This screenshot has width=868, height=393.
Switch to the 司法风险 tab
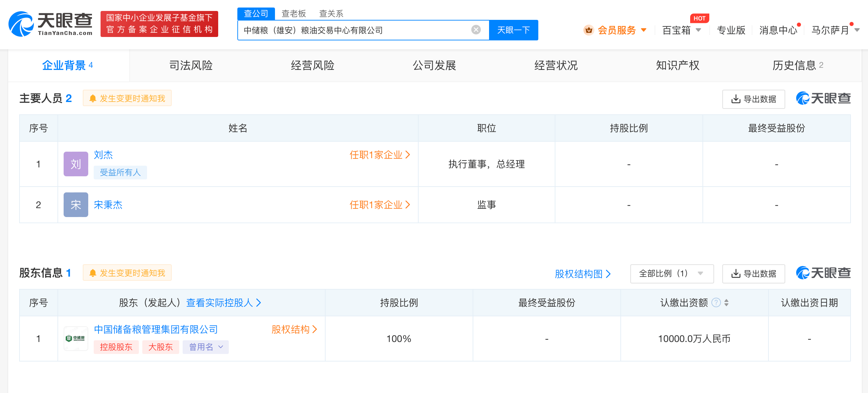click(191, 65)
